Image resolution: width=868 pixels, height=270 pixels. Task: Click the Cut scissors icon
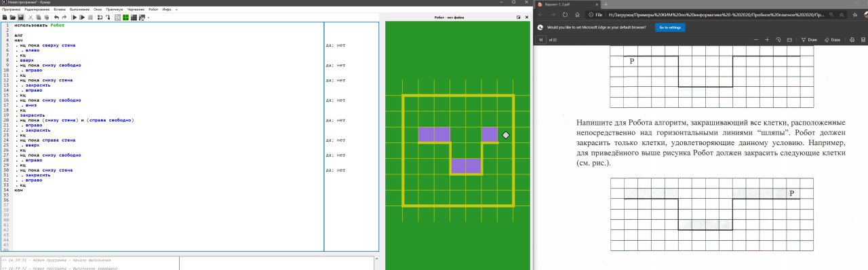(31, 17)
